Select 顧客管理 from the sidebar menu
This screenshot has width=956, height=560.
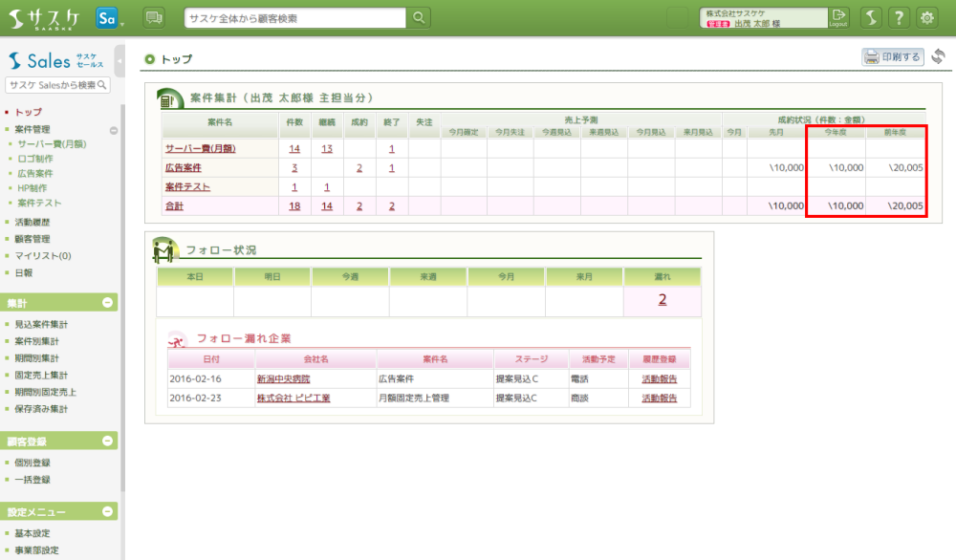(33, 239)
